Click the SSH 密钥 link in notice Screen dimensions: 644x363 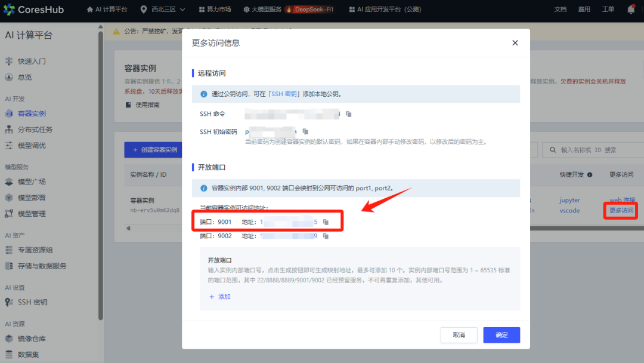[x=284, y=94]
